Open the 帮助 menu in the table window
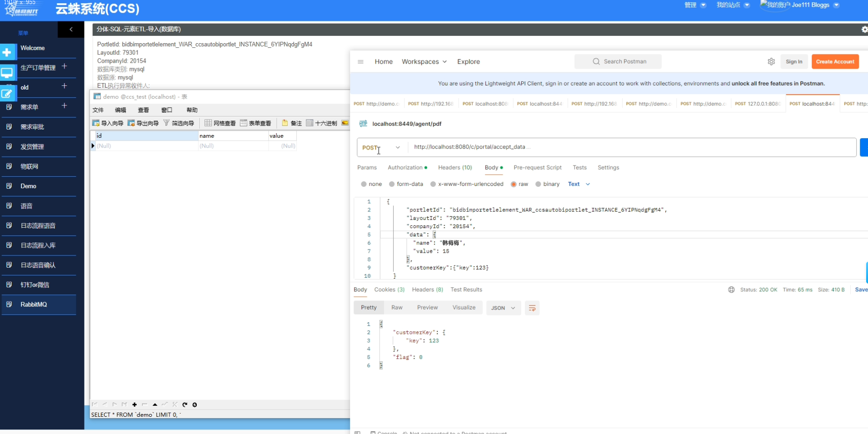Screen dimensions: 868x434 click(192, 110)
